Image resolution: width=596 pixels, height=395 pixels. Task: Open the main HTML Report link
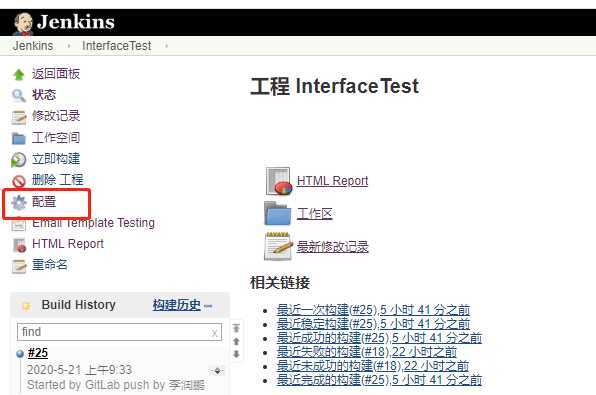tap(332, 181)
